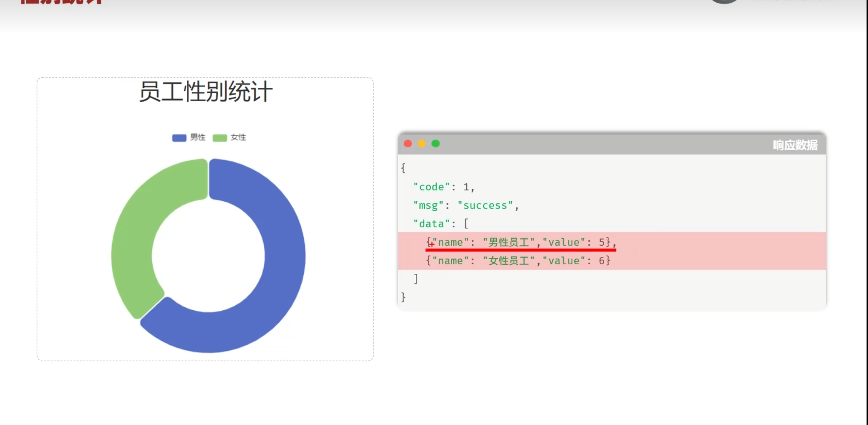Click the opening curly brace at top
This screenshot has height=425, width=868.
403,168
